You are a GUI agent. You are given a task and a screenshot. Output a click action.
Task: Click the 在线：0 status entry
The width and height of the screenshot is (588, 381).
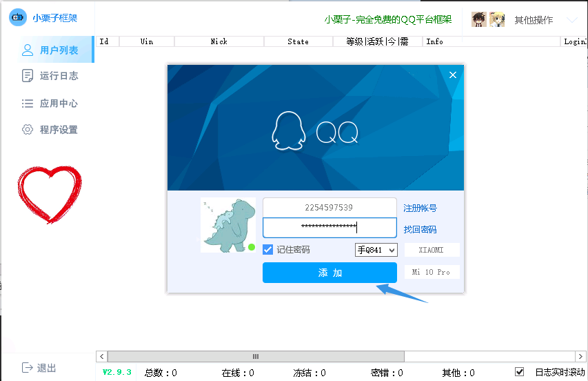[x=238, y=373]
